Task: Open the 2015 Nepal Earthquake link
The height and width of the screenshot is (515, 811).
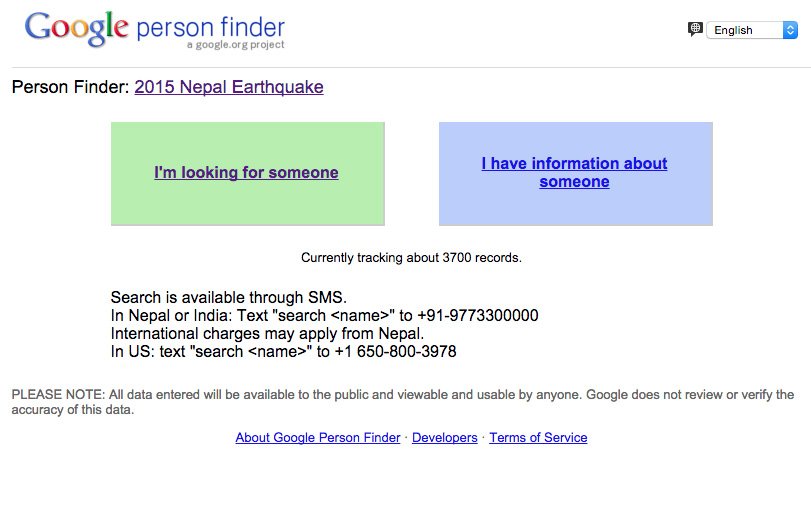Action: click(229, 87)
